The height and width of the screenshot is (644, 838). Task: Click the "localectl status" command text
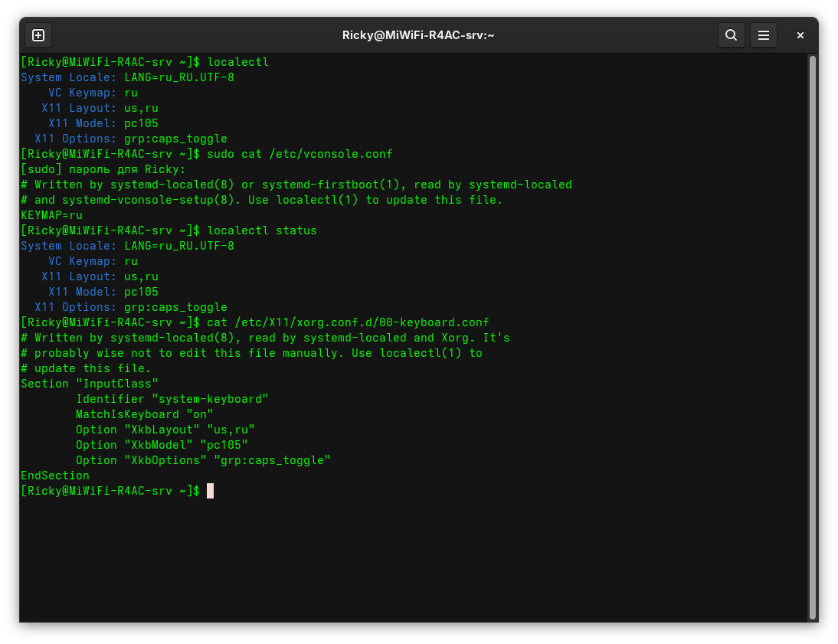click(x=262, y=230)
